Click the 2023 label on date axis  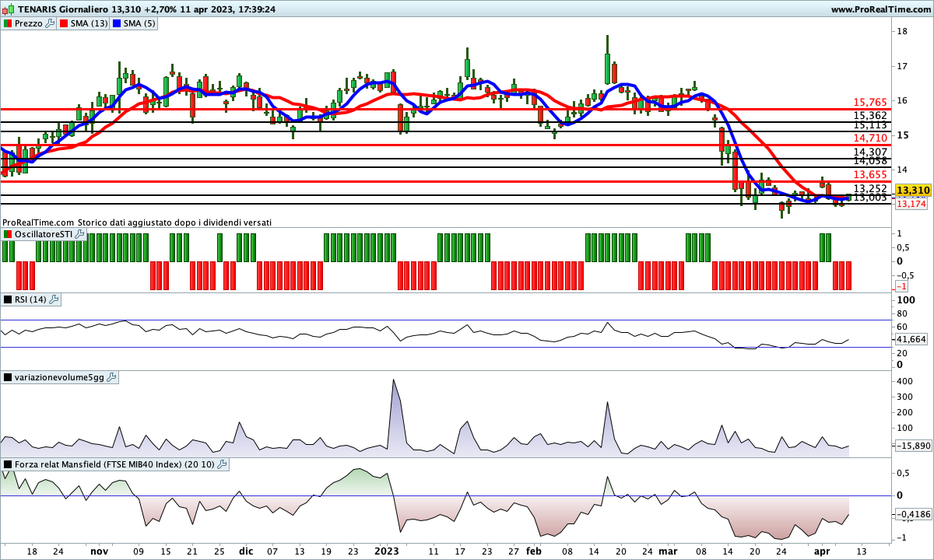pos(387,551)
